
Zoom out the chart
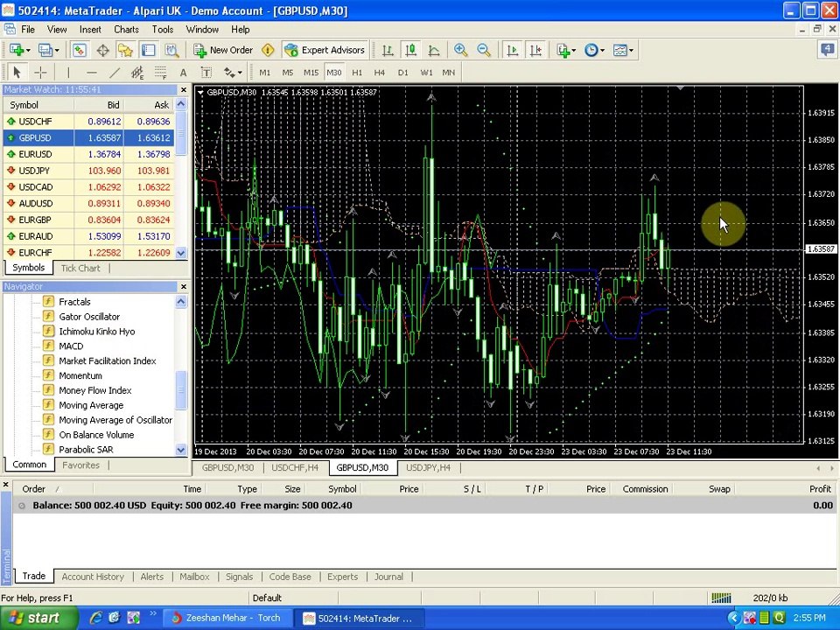click(x=483, y=51)
